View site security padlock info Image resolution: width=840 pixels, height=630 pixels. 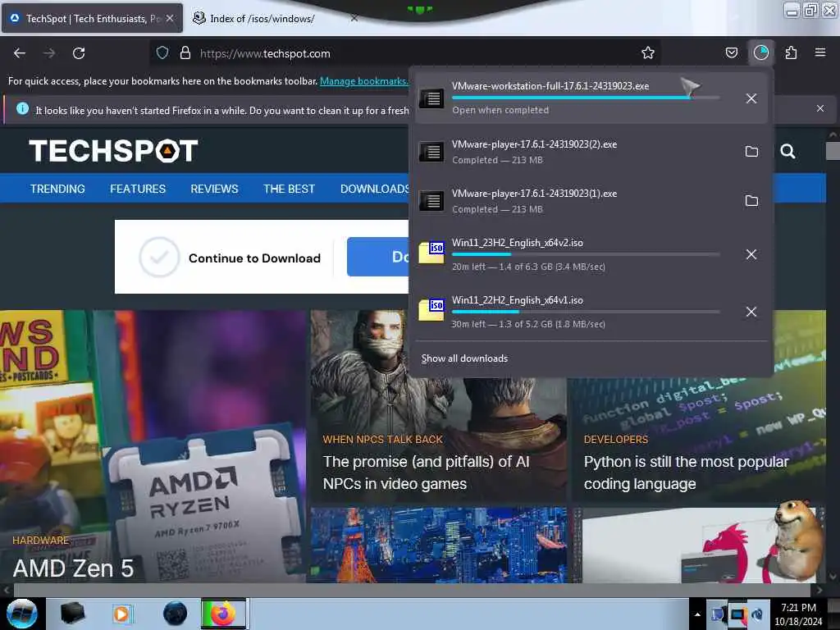pos(185,52)
